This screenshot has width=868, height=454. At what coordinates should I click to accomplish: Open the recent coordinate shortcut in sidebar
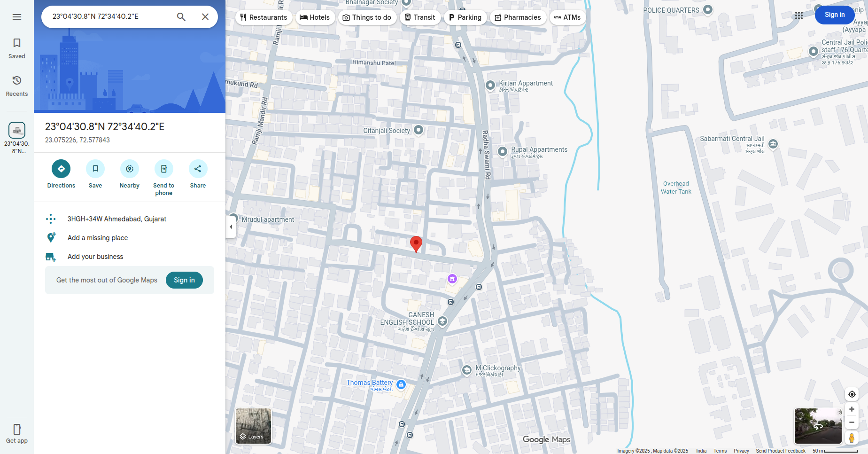click(x=17, y=138)
